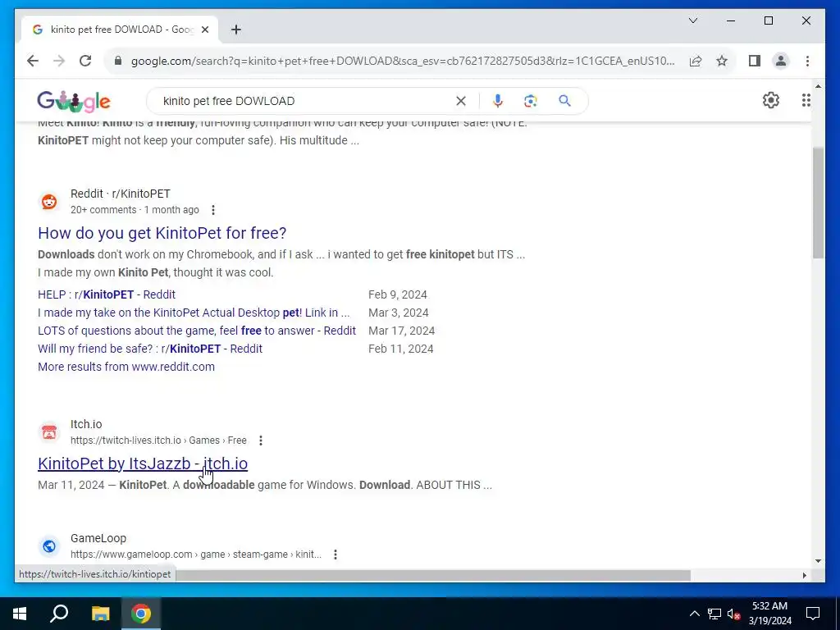Open the taskbar clock and date

point(769,614)
